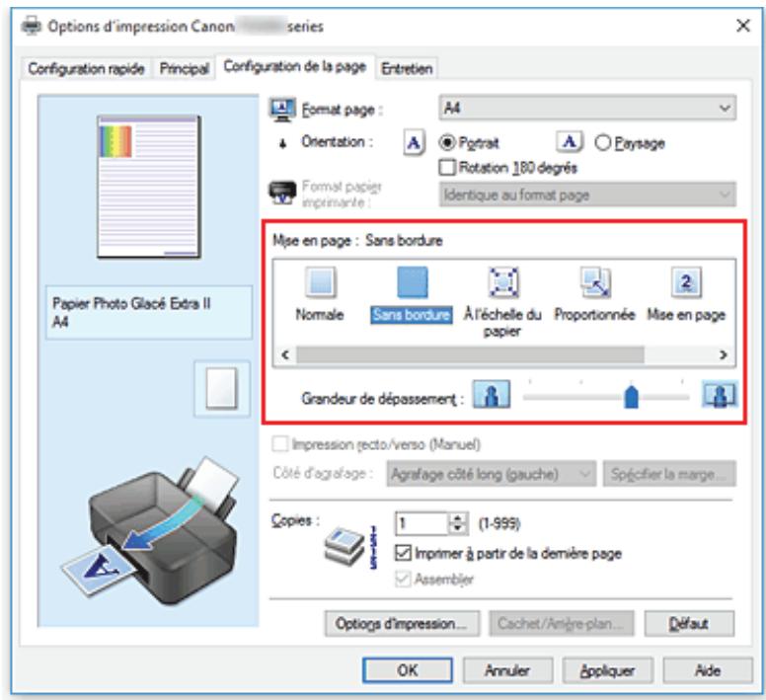766x700 pixels.
Task: Open the Côté d'agrafage dropdown
Action: click(491, 473)
